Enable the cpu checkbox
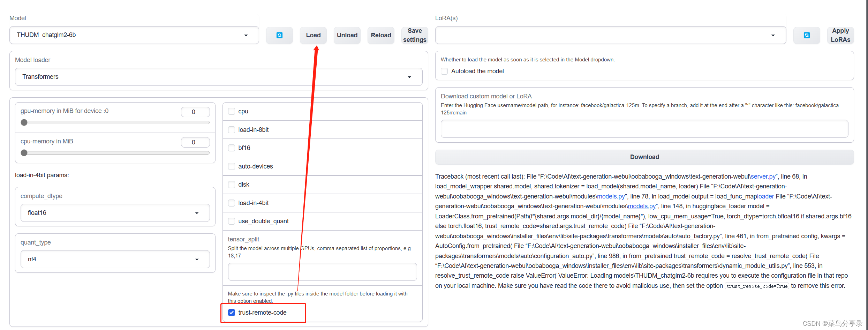868x330 pixels. pos(232,111)
